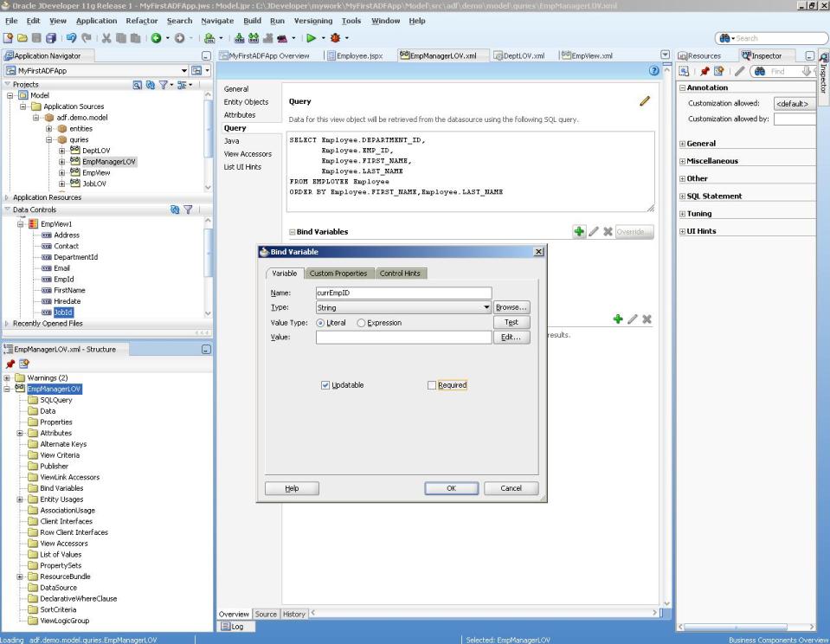Click OK in Bind Variable dialog

click(x=451, y=488)
